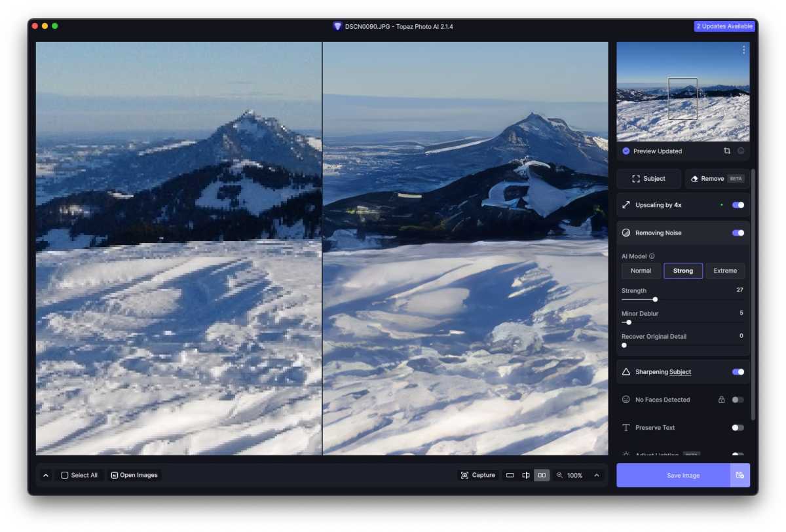Click the 2 Updates Available button
The width and height of the screenshot is (786, 532).
724,26
